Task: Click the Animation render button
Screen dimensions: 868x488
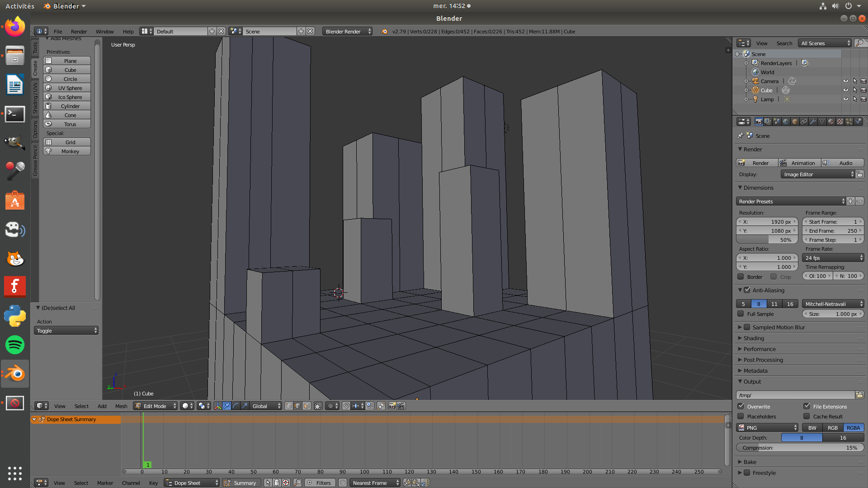Action: [799, 163]
